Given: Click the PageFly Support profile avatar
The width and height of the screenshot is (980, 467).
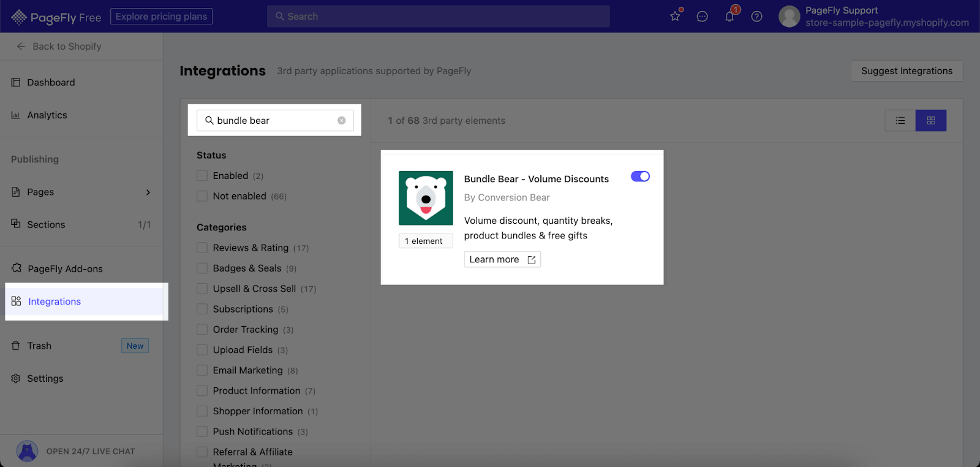Looking at the screenshot, I should (x=790, y=17).
